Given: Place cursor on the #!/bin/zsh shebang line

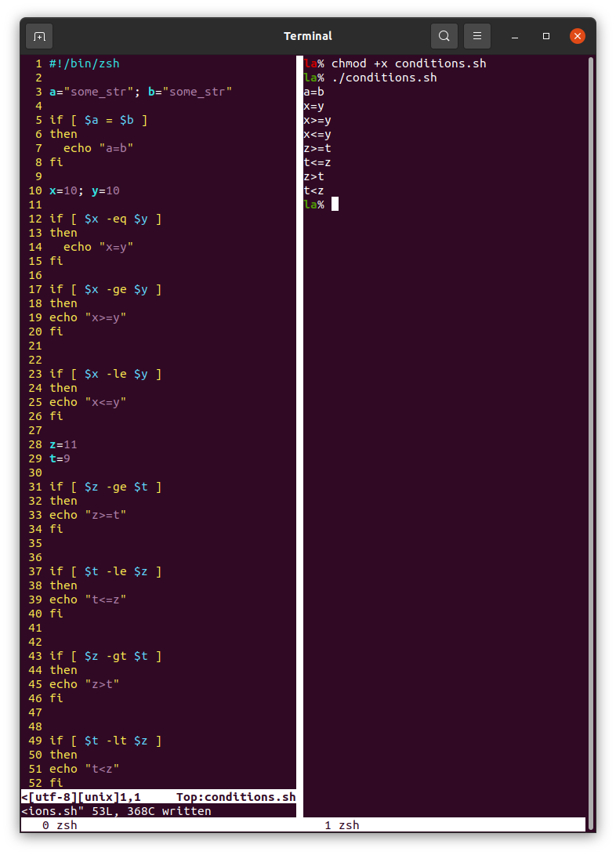Looking at the screenshot, I should [x=84, y=63].
